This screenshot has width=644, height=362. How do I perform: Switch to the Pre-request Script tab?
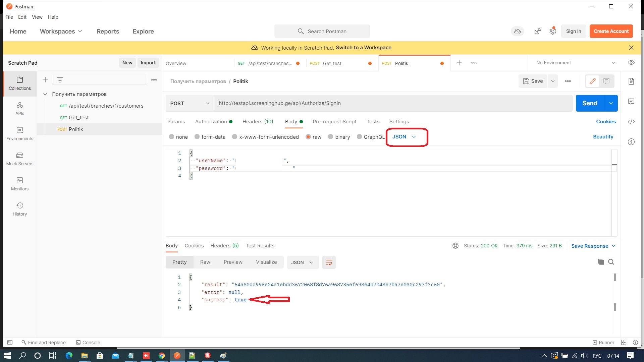(x=334, y=122)
